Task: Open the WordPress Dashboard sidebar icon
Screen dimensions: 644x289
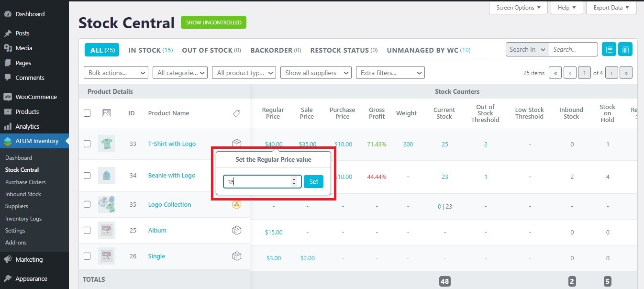Action: click(x=8, y=14)
